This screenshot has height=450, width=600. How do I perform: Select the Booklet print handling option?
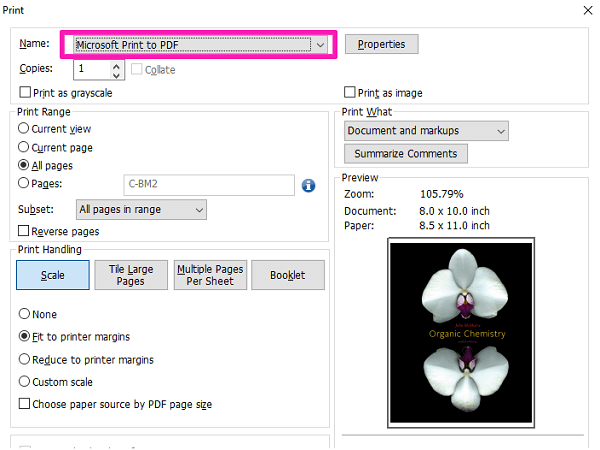pos(288,275)
